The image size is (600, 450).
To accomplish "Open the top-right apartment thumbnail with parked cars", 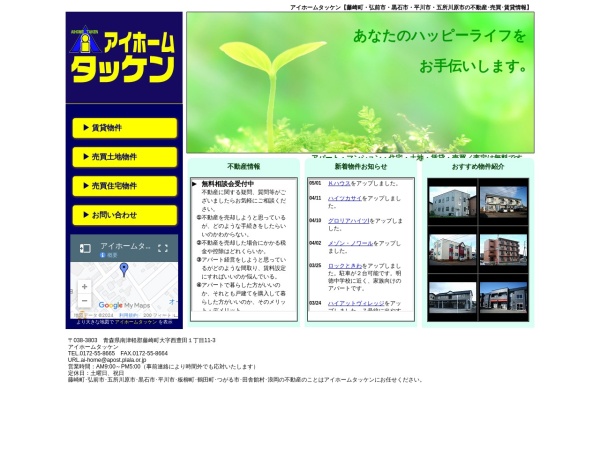I will coord(503,202).
